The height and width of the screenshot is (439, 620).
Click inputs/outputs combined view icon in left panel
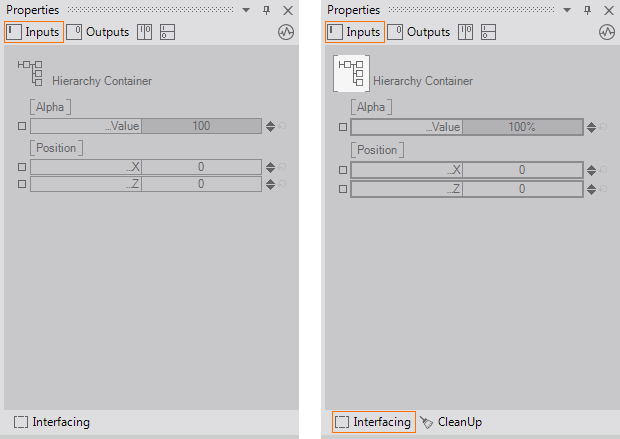coord(145,32)
